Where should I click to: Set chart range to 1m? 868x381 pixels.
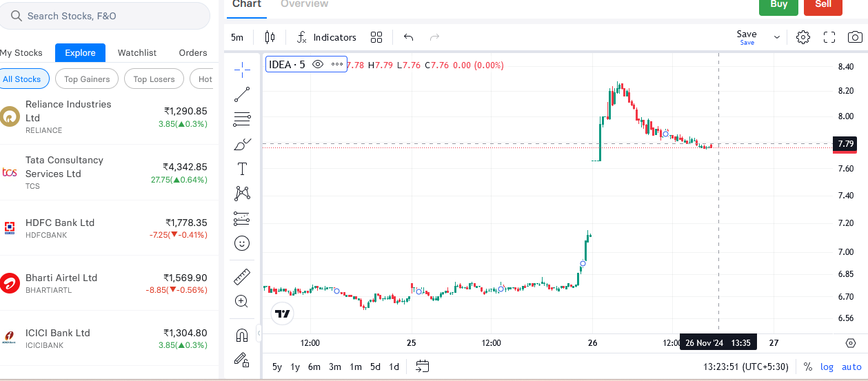pos(356,367)
